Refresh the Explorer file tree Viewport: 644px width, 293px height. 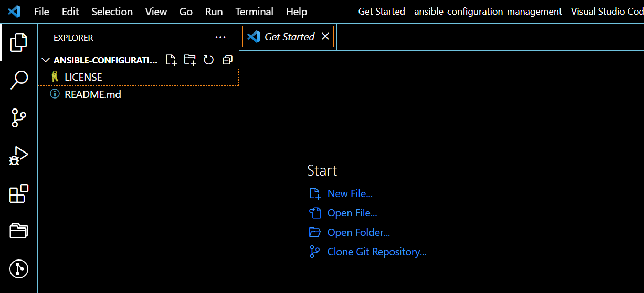(x=209, y=60)
